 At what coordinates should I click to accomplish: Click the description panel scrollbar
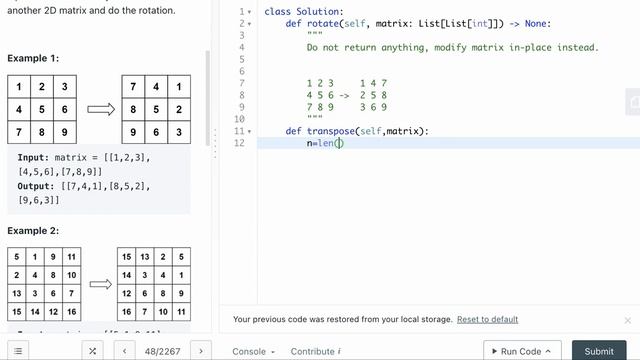click(208, 98)
